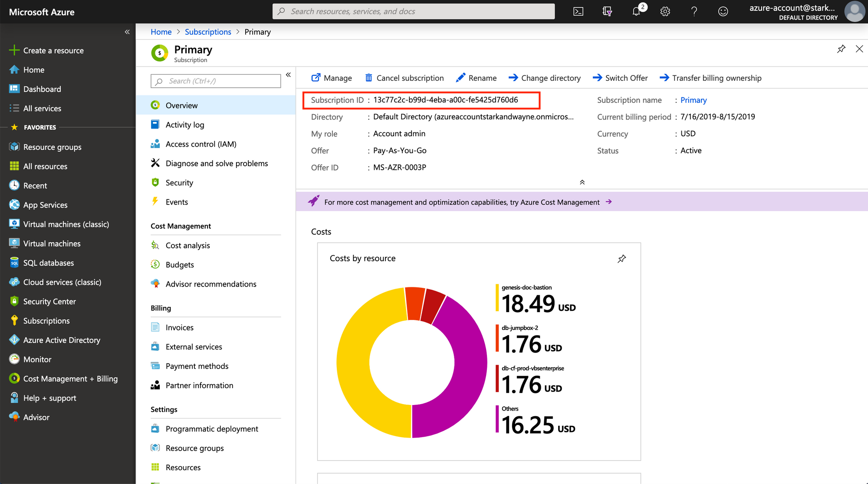Open the help question mark icon

click(694, 12)
